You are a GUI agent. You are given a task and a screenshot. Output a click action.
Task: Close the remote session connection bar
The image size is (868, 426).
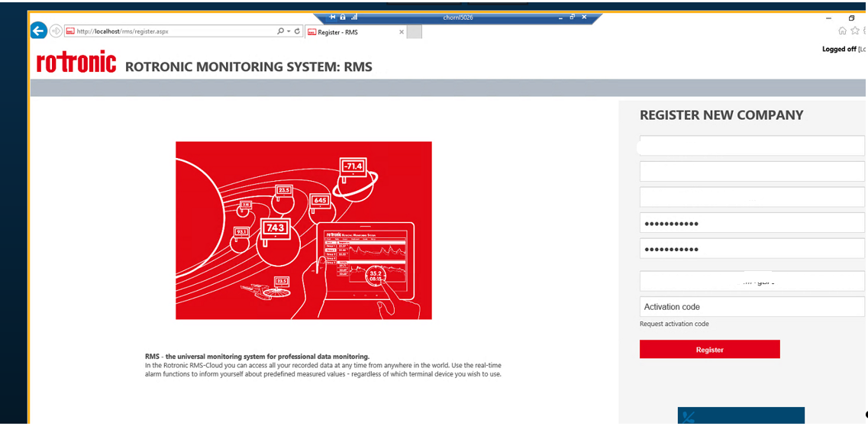tap(584, 17)
